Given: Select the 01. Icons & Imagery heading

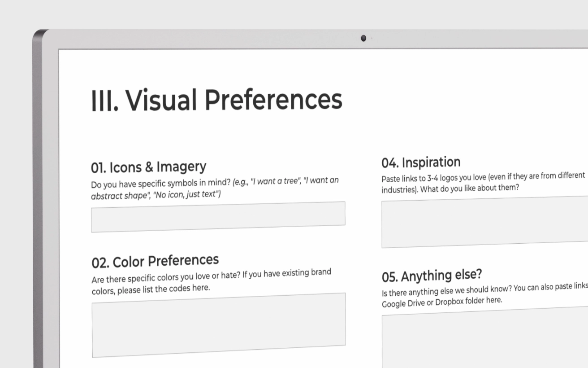Looking at the screenshot, I should (x=148, y=167).
